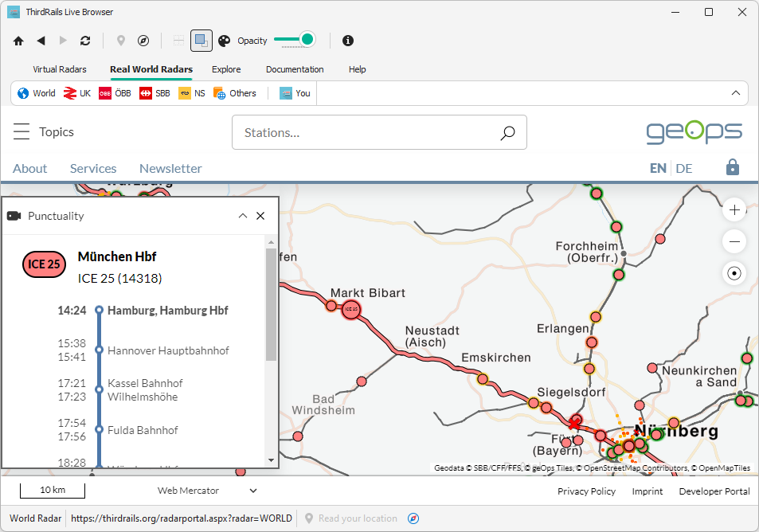Image resolution: width=759 pixels, height=532 pixels.
Task: Close the Punctuality panel
Action: click(260, 216)
